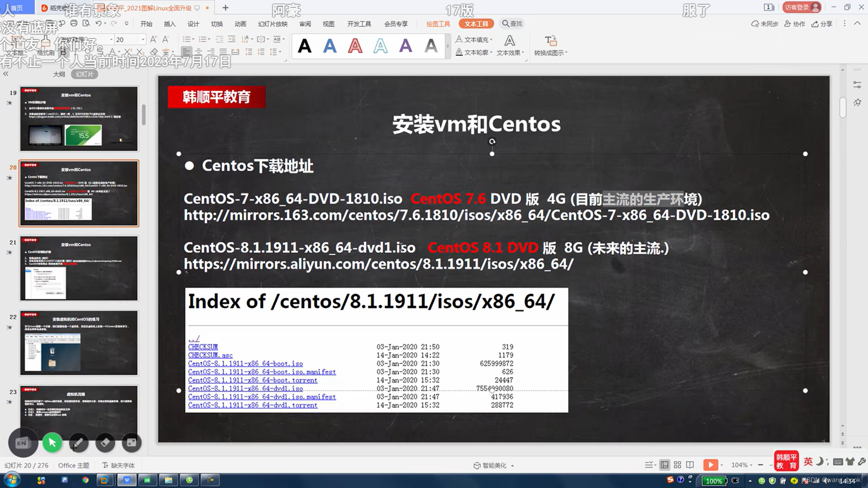Select slide 21 thumbnail
Viewport: 868px width, 488px height.
pyautogui.click(x=79, y=268)
